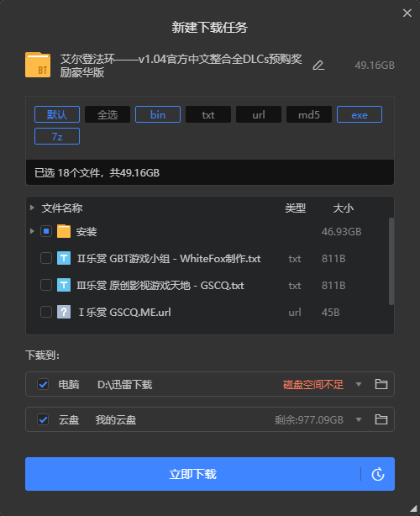Click the 45B size of the url file
The image size is (420, 516).
[331, 313]
